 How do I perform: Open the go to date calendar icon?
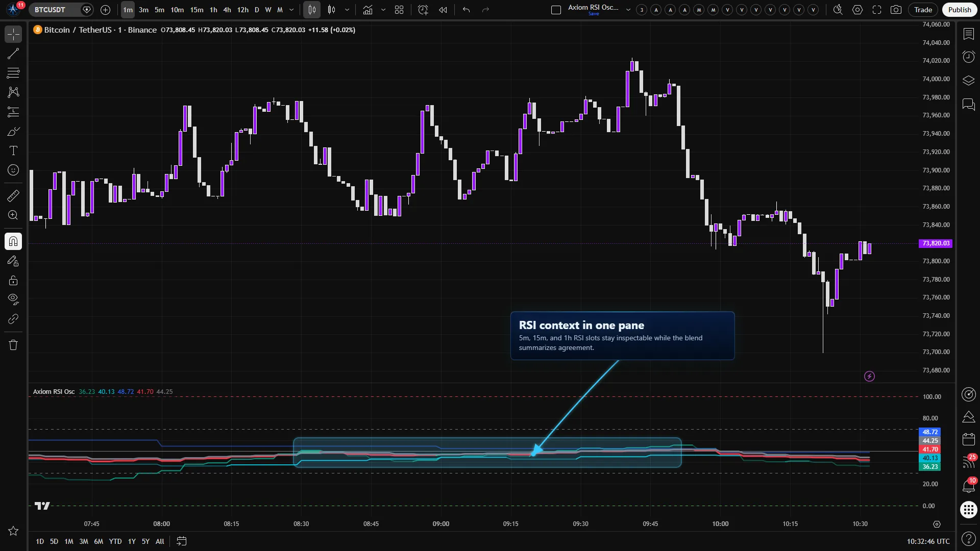click(x=181, y=541)
